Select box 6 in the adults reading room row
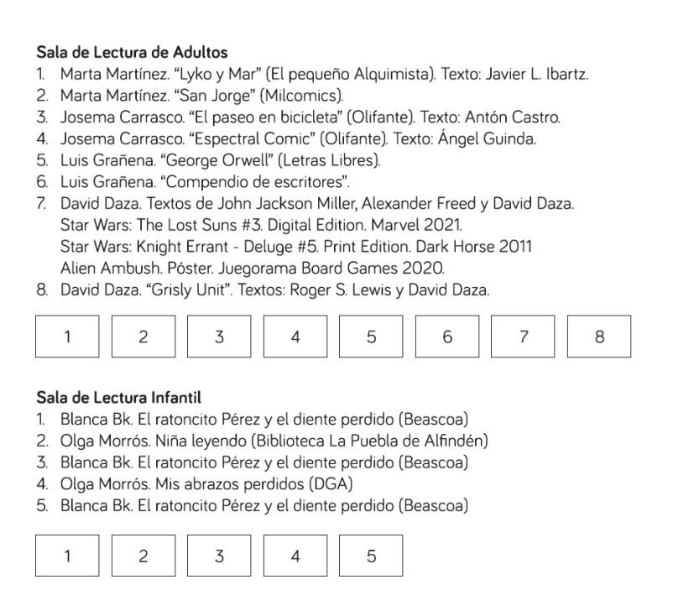The height and width of the screenshot is (616, 673). [447, 337]
